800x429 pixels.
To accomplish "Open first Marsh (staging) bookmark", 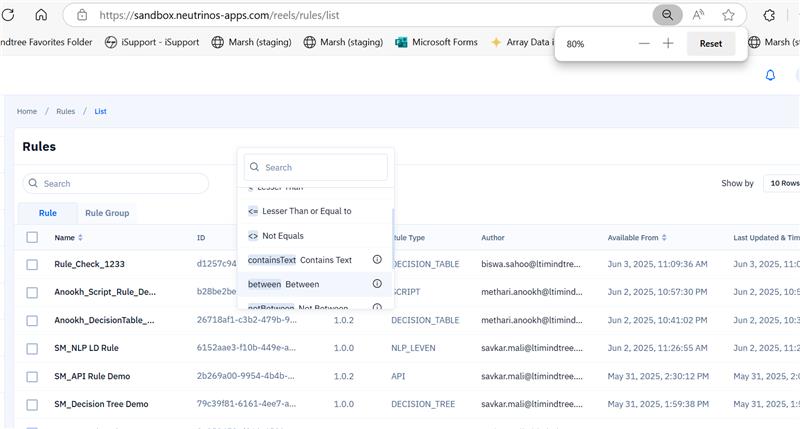I will point(252,42).
